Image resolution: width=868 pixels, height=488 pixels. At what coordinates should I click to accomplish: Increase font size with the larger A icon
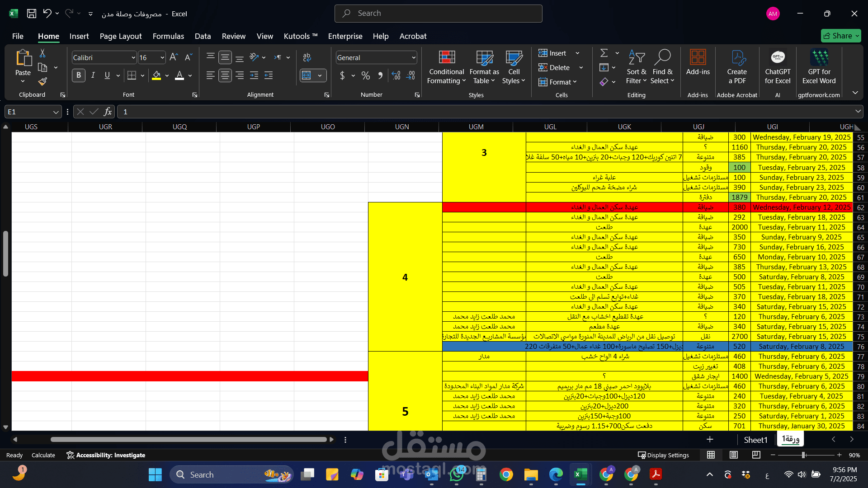click(x=174, y=57)
